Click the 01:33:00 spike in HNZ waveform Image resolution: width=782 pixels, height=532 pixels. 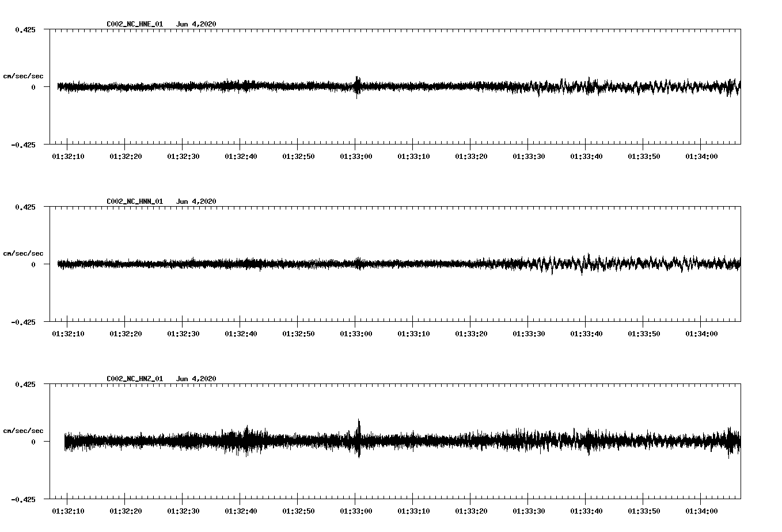pos(358,439)
